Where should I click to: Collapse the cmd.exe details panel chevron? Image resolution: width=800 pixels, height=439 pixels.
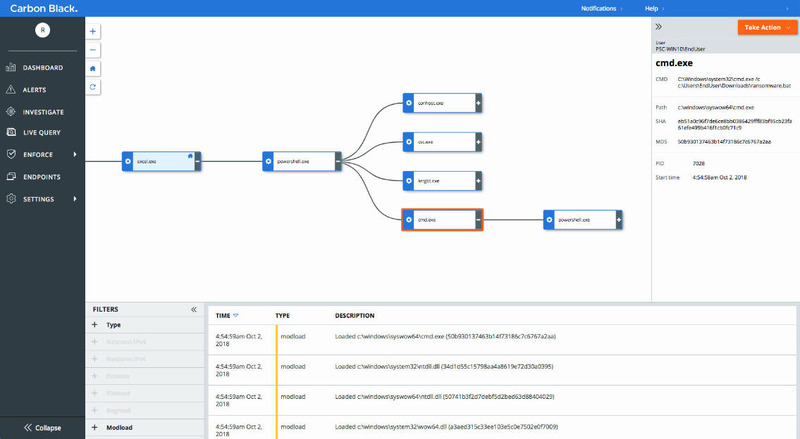pos(660,27)
